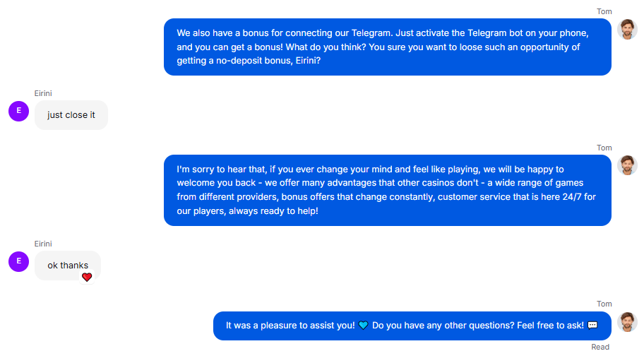Click the Tom name label above the last message
This screenshot has width=644, height=351.
click(604, 304)
